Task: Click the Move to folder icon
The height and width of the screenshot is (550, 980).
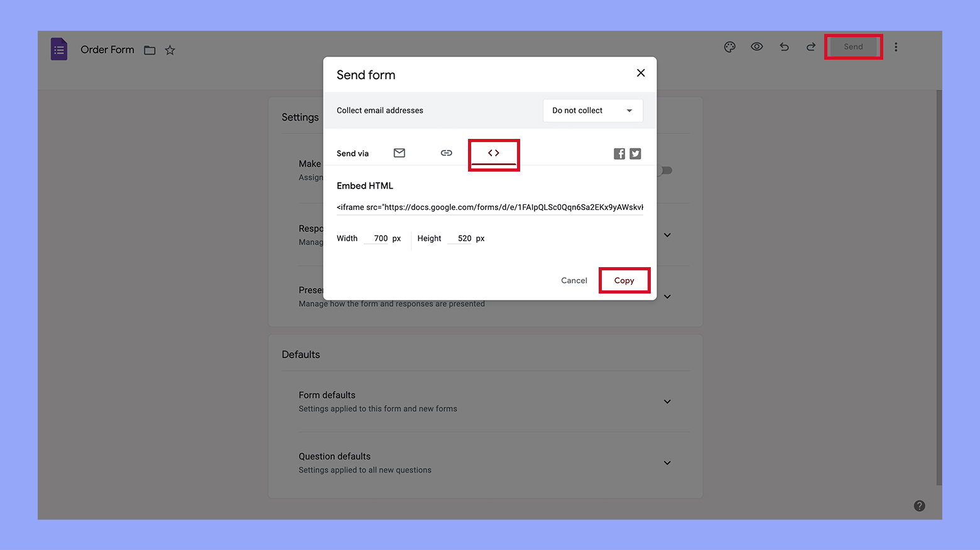Action: pos(149,50)
